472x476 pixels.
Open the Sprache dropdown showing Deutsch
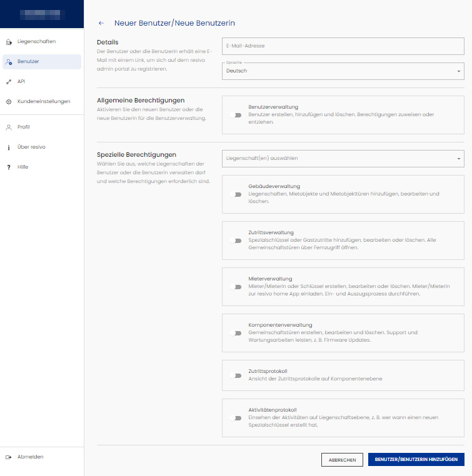343,71
